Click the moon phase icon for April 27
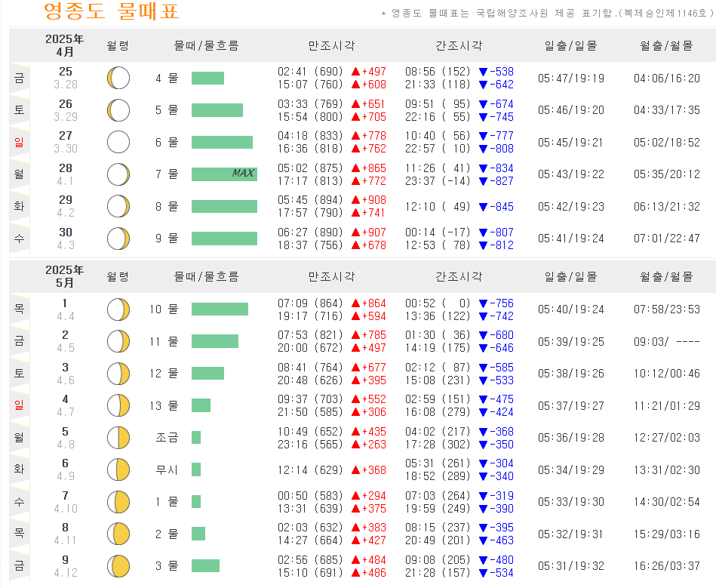Screen dimensions: 719x588 118,142
